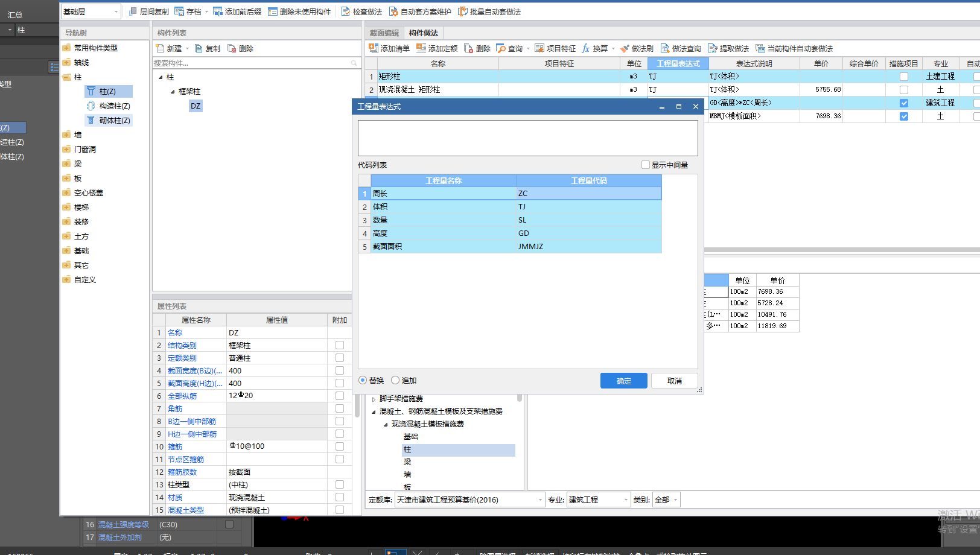Viewport: 980px width, 555px height.
Task: Click 删除 in 构件做法 toolbar
Action: point(477,48)
